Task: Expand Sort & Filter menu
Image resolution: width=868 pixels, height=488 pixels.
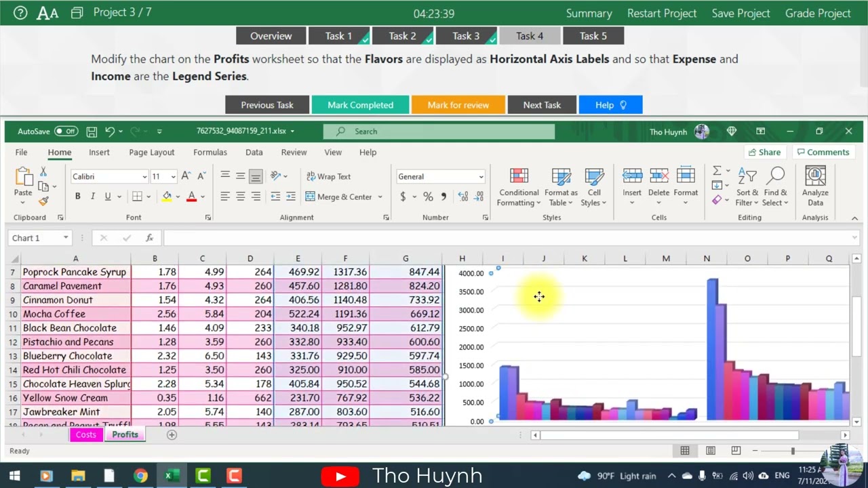Action: click(747, 188)
